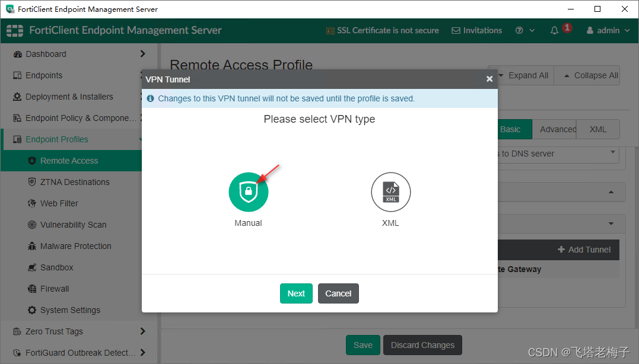Click the Next button
The width and height of the screenshot is (639, 364).
coord(296,293)
